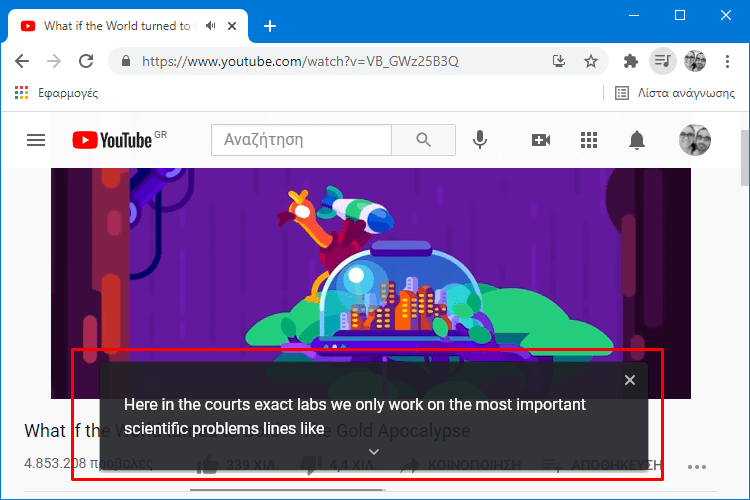The width and height of the screenshot is (750, 500).
Task: Open the notifications bell
Action: 637,140
